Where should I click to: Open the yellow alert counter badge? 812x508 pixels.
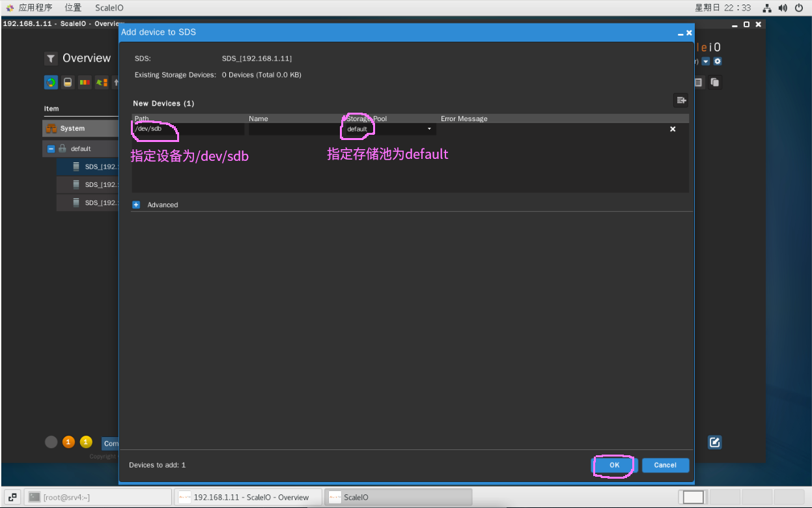[x=86, y=442]
